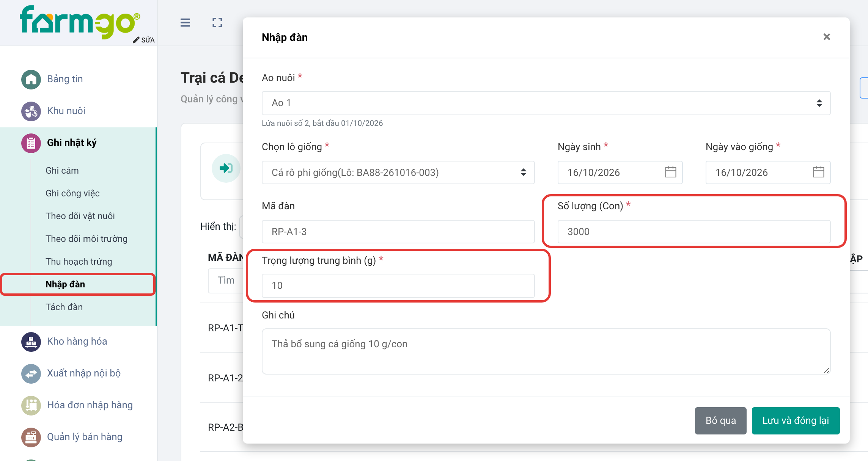Click the Xuất nhập nội bộ icon
Screen dimensions: 868x461
pyautogui.click(x=31, y=373)
